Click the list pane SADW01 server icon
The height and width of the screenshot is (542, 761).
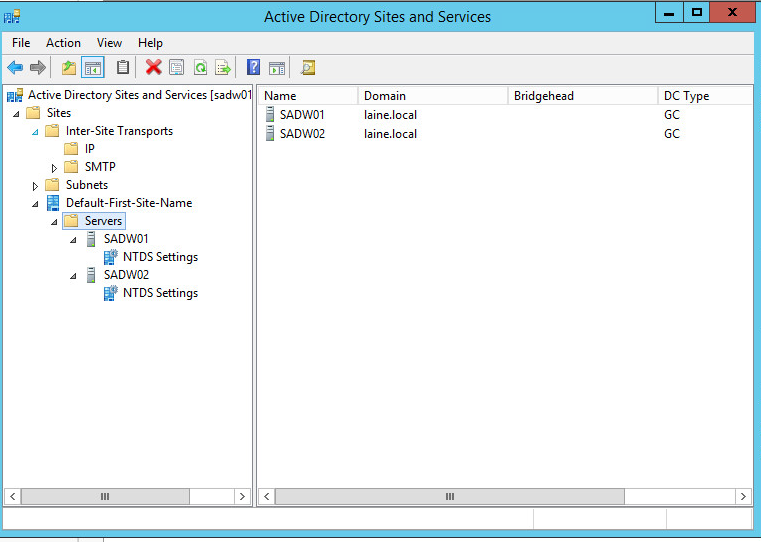pos(270,115)
